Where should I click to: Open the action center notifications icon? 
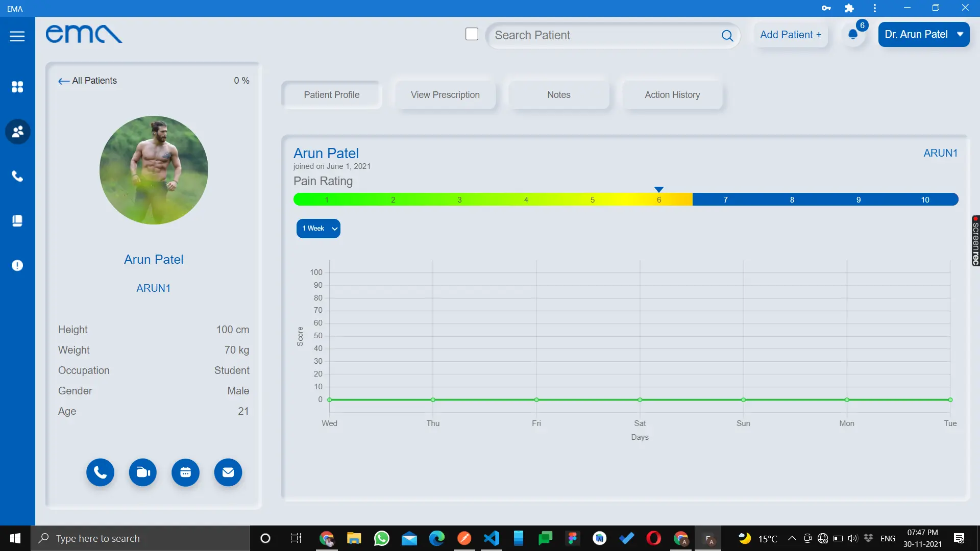click(959, 538)
